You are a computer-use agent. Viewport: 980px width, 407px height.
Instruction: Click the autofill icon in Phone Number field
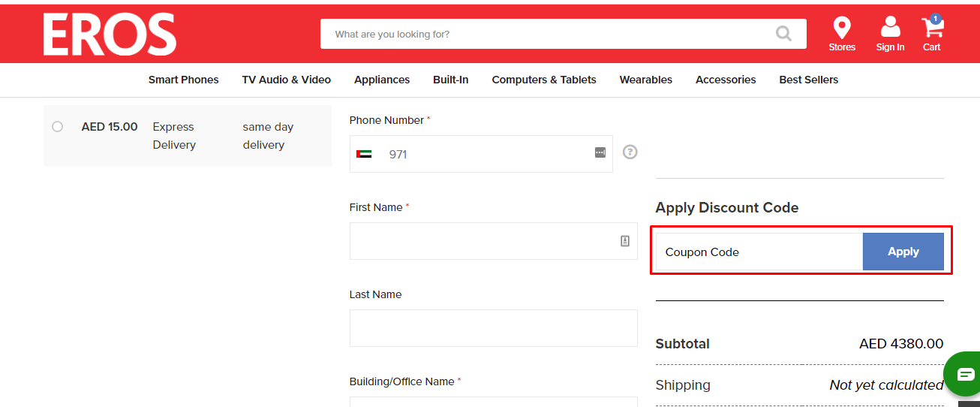(x=600, y=152)
